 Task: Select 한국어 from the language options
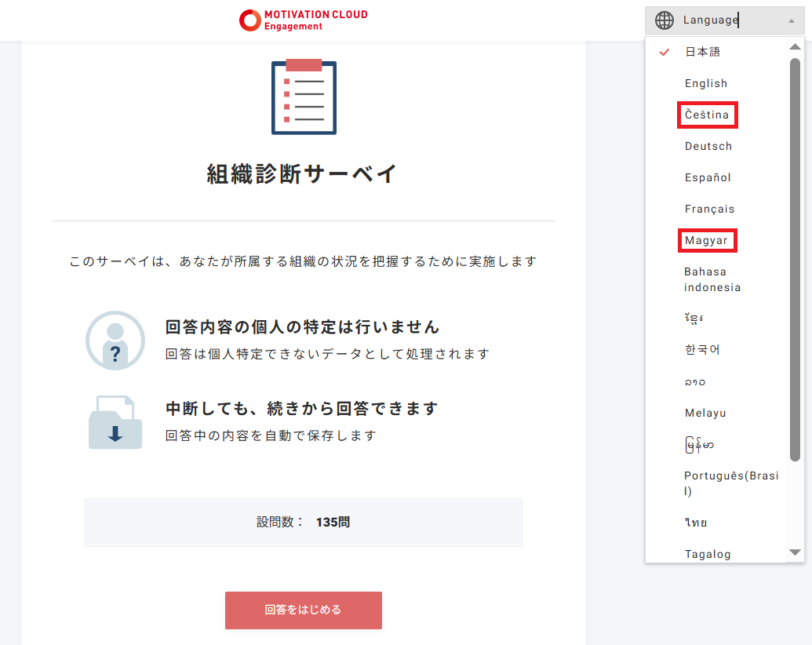click(x=703, y=349)
